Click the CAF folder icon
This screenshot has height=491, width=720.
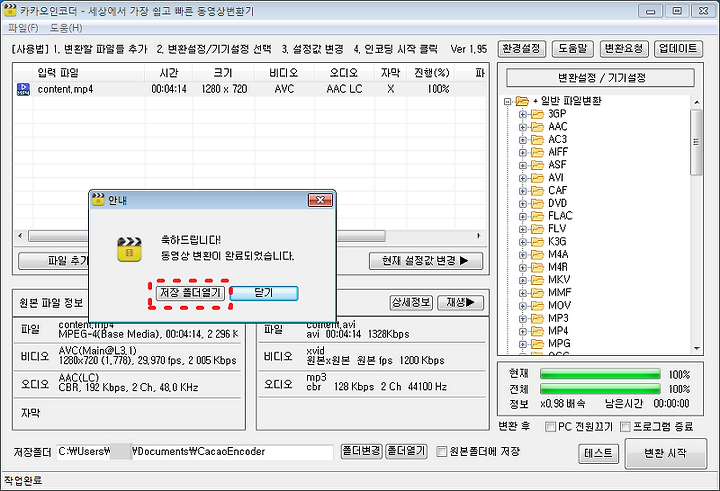pyautogui.click(x=537, y=191)
